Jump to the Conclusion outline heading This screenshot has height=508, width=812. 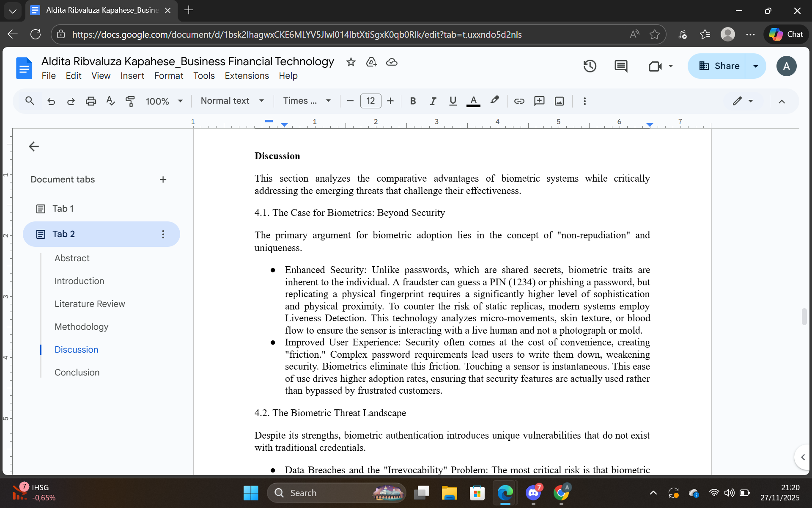click(77, 373)
